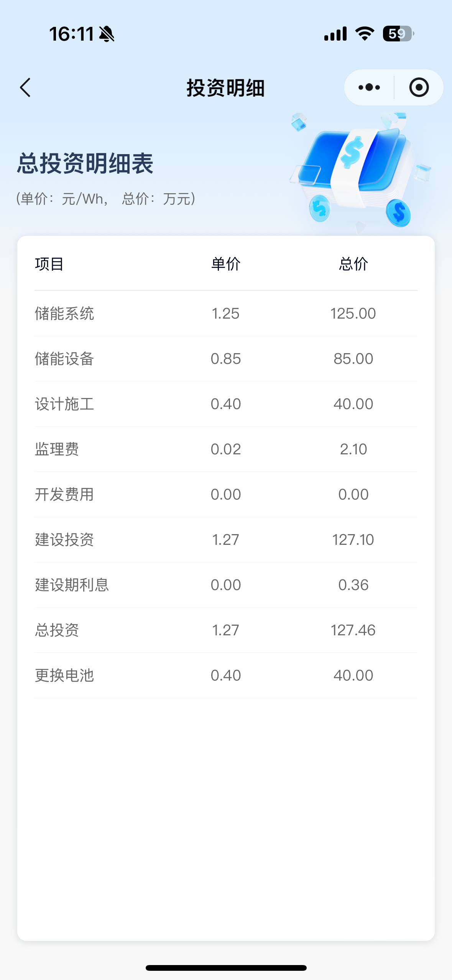Select the 储能设备 row label
This screenshot has width=452, height=980.
(64, 359)
